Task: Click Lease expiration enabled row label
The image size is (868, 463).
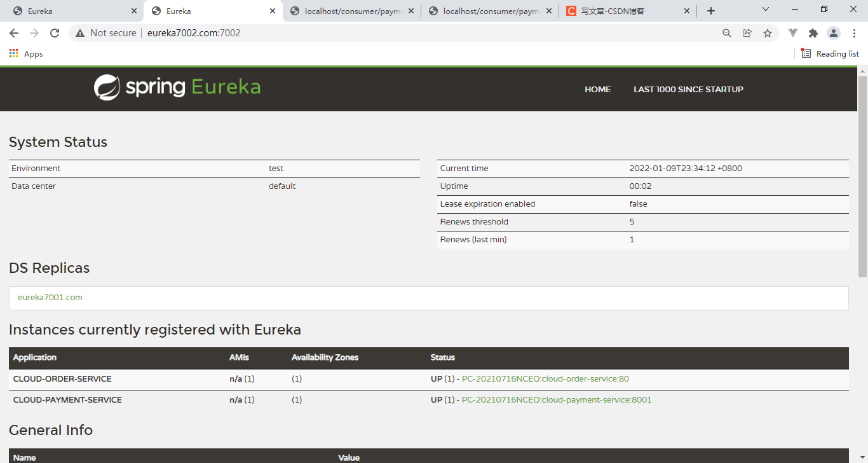Action: 487,204
